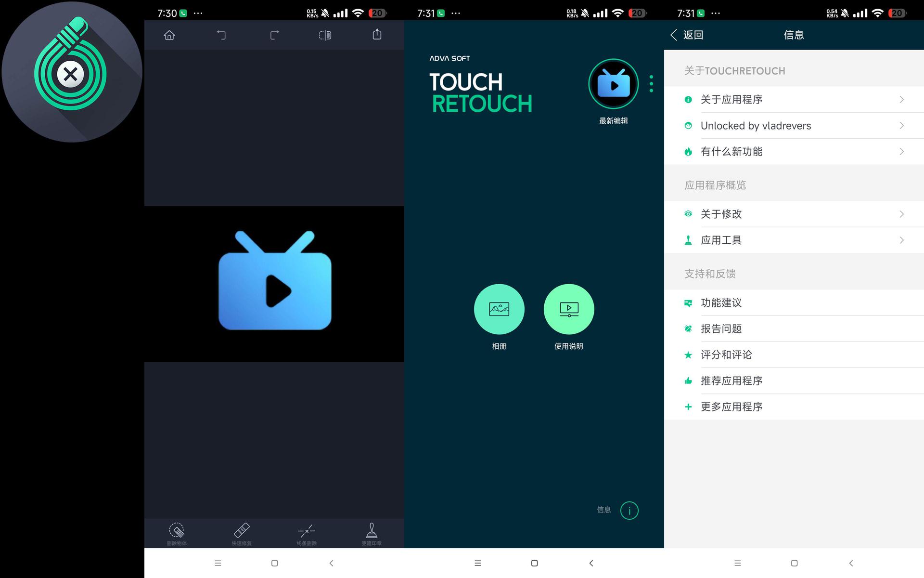
Task: Open the 评分和评论 rate and review entry
Action: point(794,355)
